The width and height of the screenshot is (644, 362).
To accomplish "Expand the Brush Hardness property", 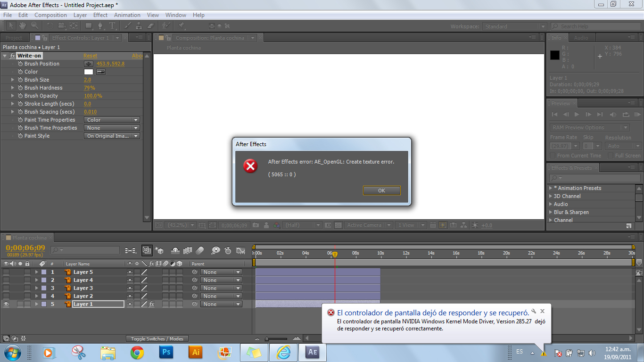I will (13, 88).
